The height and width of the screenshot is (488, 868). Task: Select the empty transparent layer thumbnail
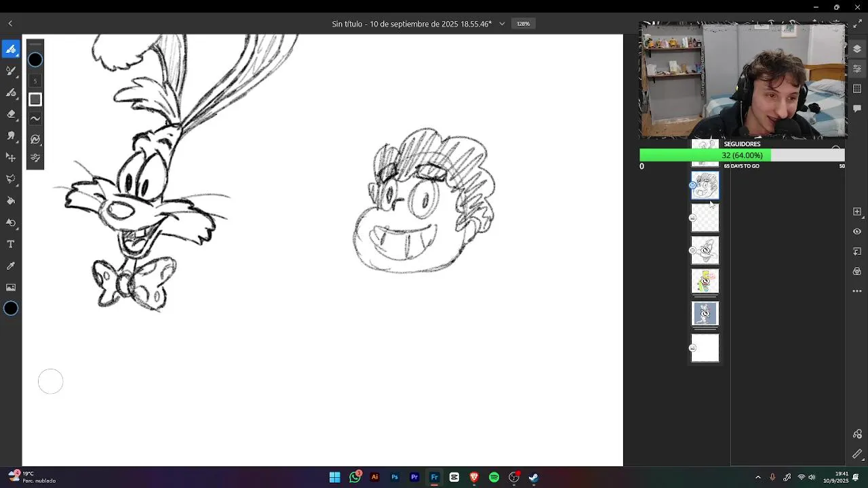click(x=705, y=218)
